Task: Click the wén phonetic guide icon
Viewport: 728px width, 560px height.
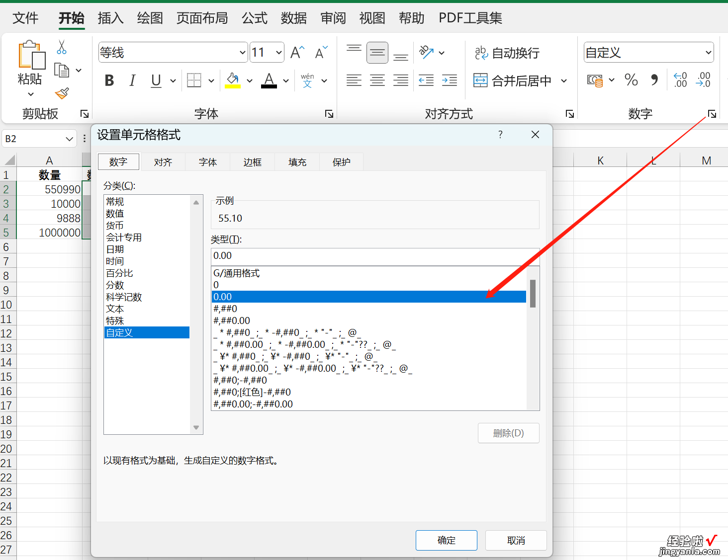Action: [307, 80]
